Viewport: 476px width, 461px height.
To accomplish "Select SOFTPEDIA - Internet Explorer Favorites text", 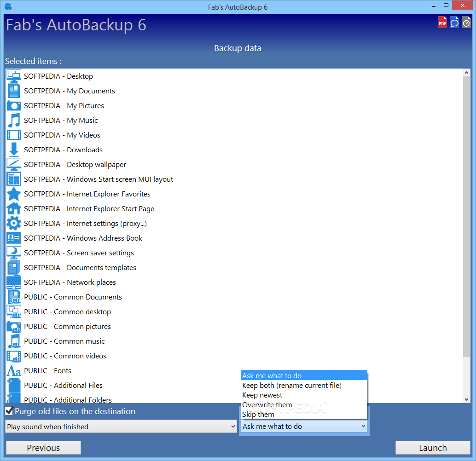I will [x=87, y=194].
